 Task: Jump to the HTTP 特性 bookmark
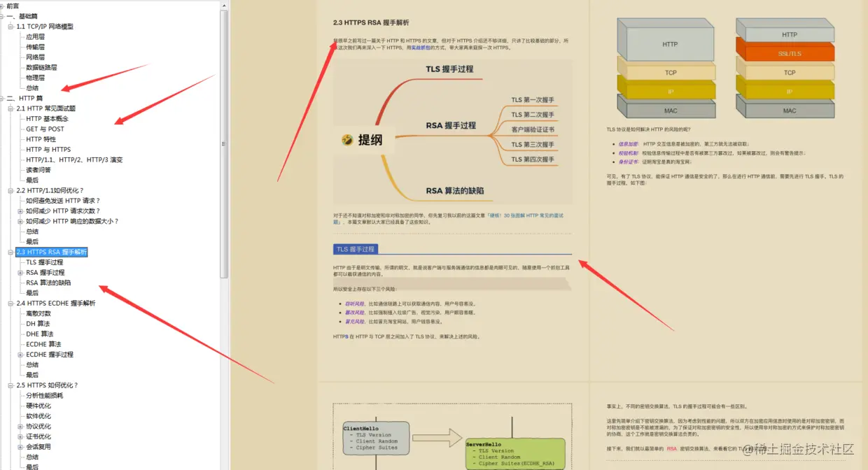tap(41, 139)
